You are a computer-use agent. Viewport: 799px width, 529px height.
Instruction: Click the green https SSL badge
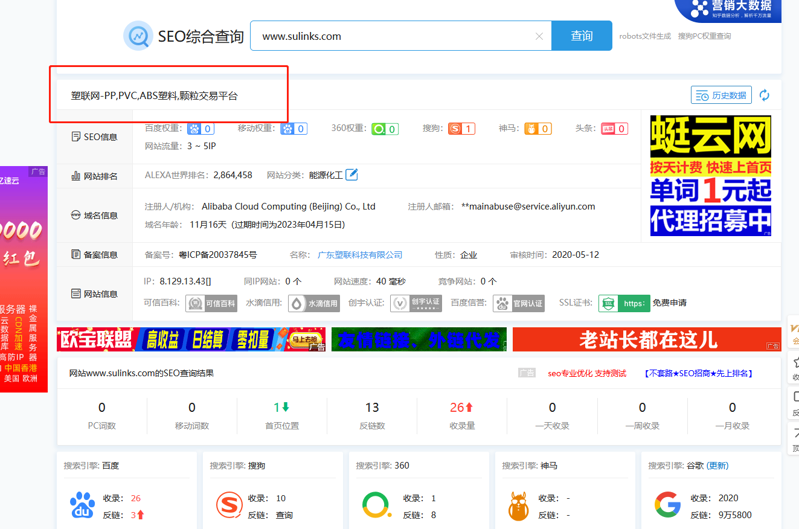pyautogui.click(x=624, y=303)
